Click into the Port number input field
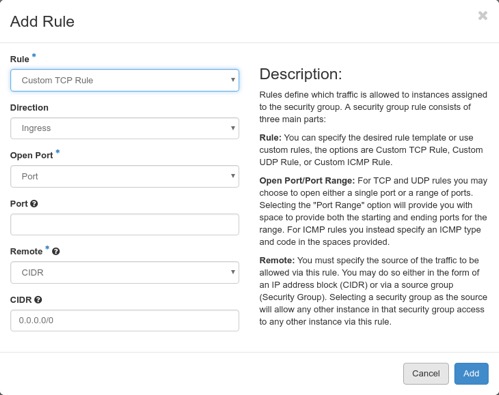Viewport: 499px width, 395px height. pos(125,225)
